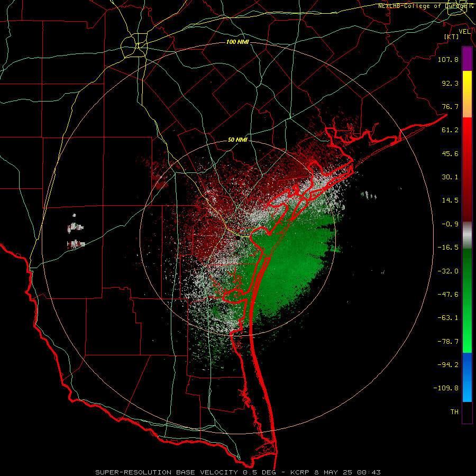476x476 pixels.
Task: Click the gray near-zero segment of the color bar
Action: pyautogui.click(x=467, y=235)
